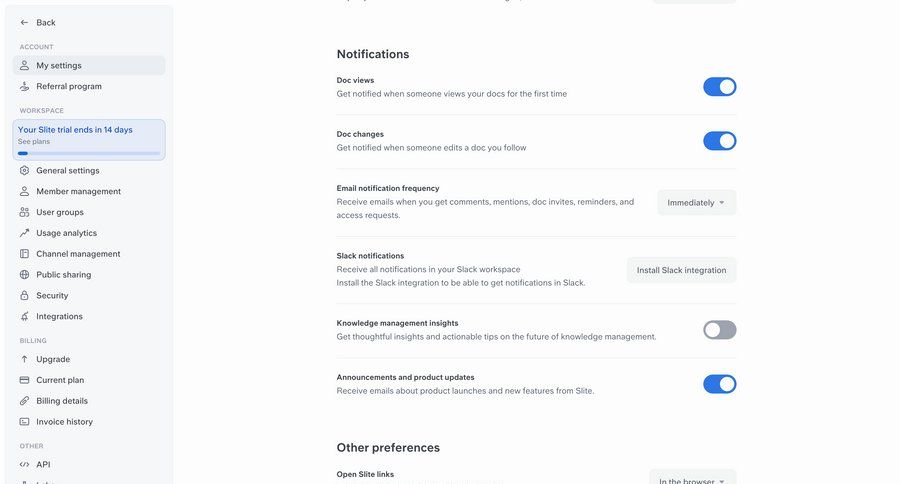Click the Security lock icon
Viewport: 900px width, 484px height.
25,296
